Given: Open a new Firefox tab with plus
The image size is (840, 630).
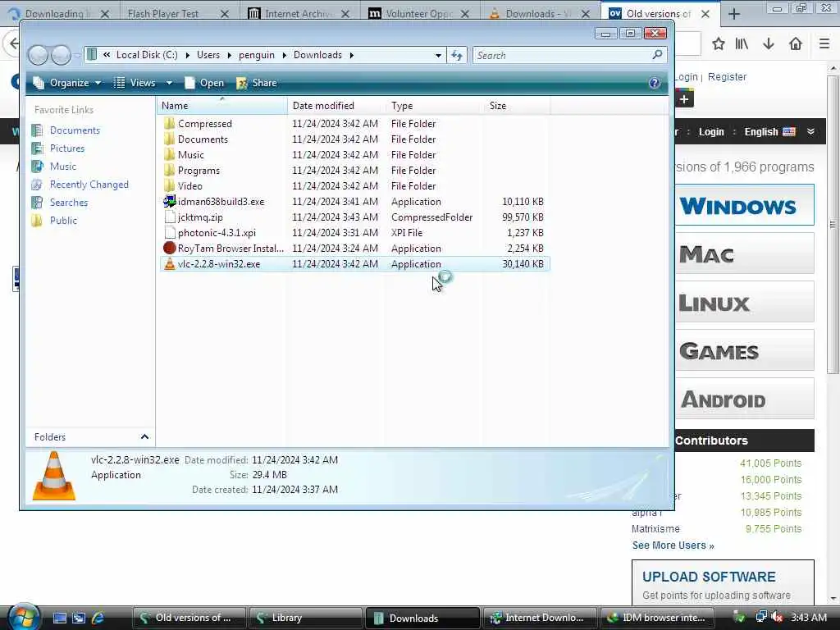Looking at the screenshot, I should [734, 14].
